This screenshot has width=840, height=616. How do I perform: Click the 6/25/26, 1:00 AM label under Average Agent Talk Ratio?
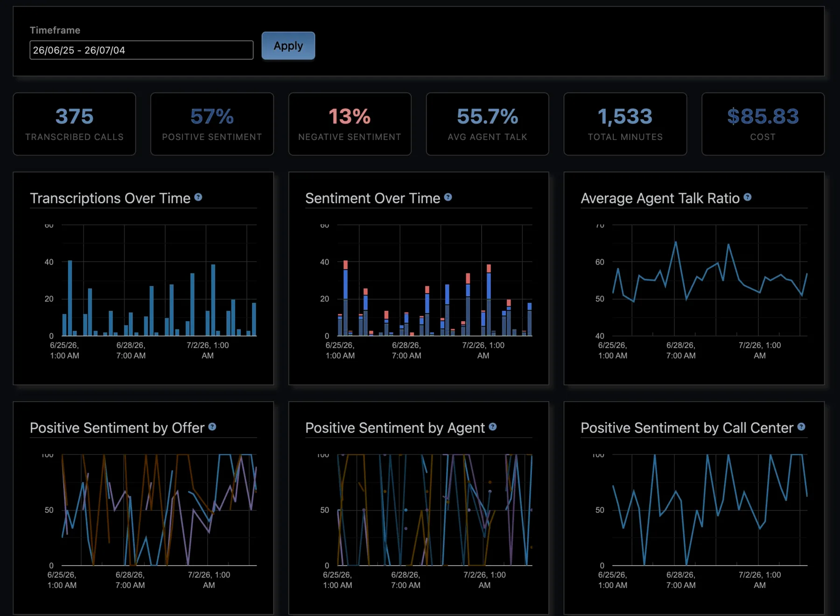613,350
